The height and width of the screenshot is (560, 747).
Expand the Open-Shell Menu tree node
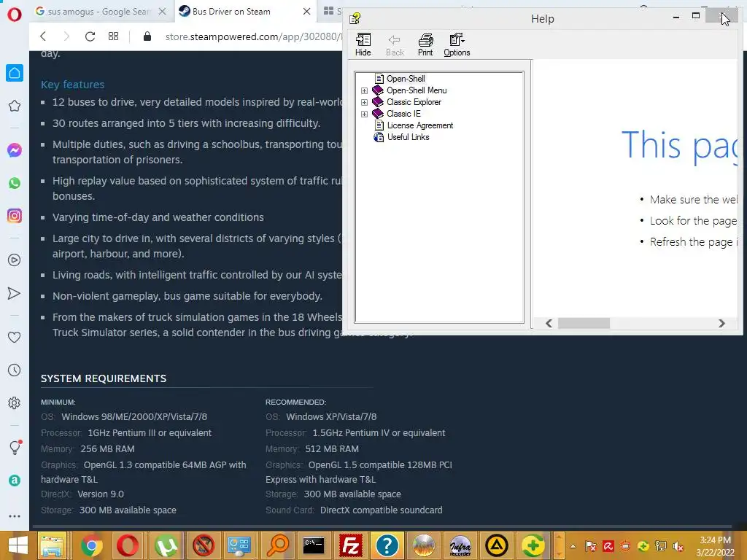pyautogui.click(x=365, y=90)
